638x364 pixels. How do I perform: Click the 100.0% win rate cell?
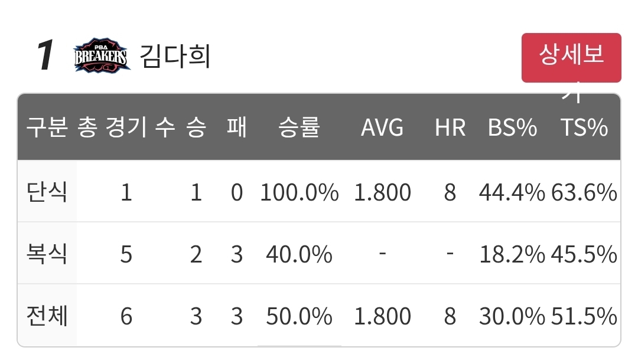299,192
